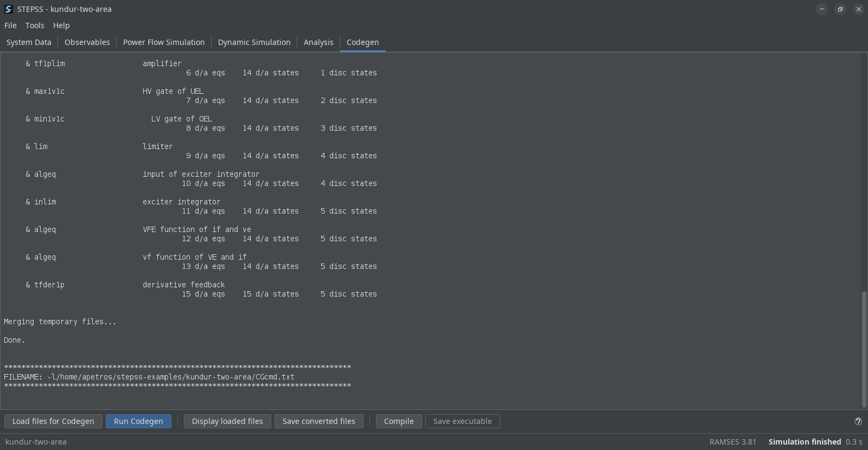Click the '& tf1plim' entry

pyautogui.click(x=45, y=63)
